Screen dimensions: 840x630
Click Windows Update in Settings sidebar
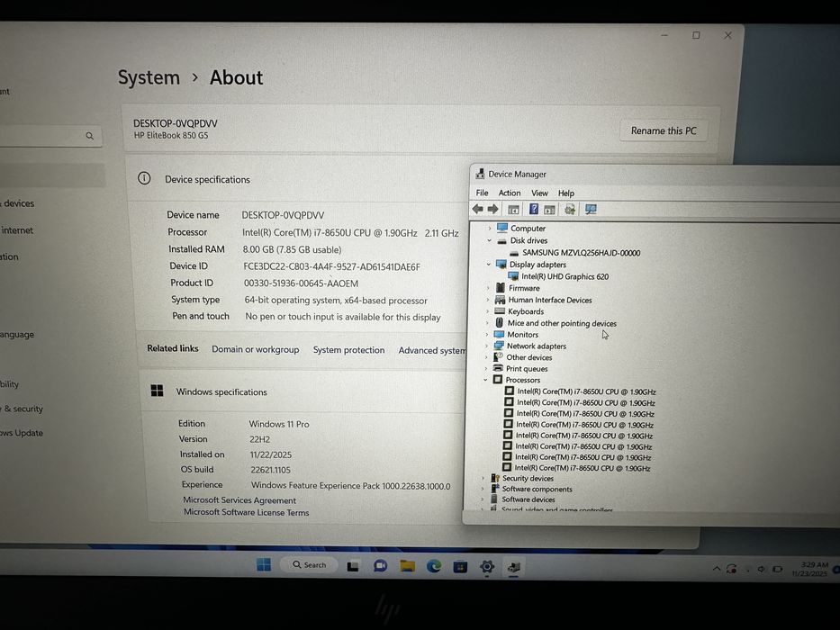click(x=22, y=433)
